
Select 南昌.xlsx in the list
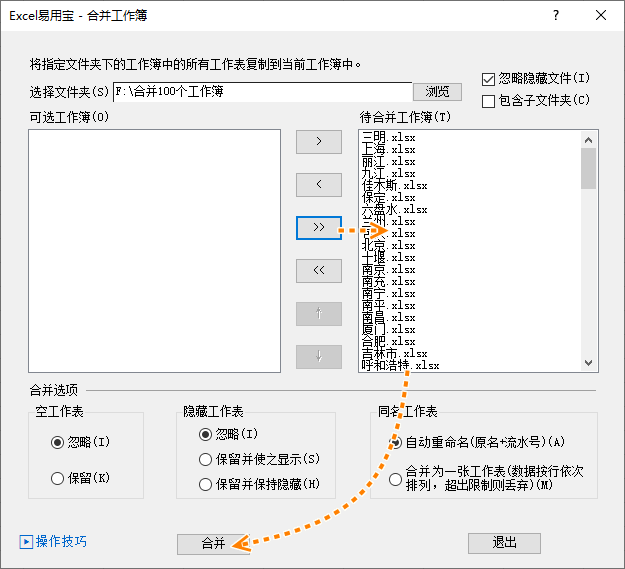point(389,317)
